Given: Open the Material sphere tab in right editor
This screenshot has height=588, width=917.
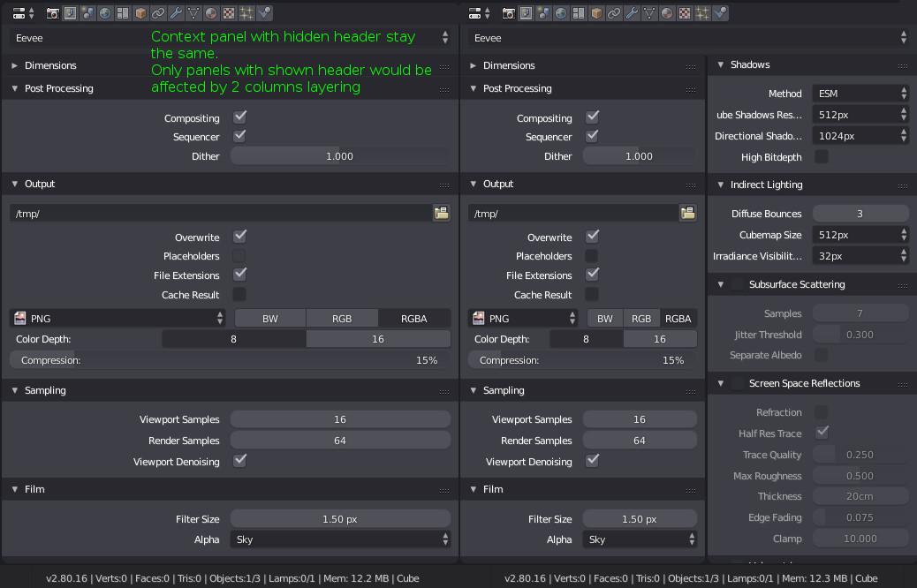Looking at the screenshot, I should (667, 13).
